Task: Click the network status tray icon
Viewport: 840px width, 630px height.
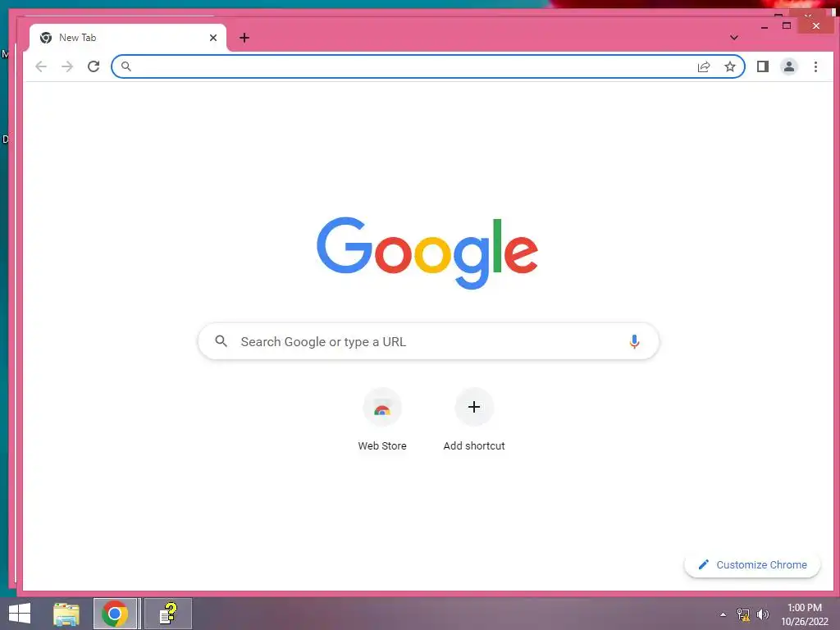Action: tap(743, 614)
